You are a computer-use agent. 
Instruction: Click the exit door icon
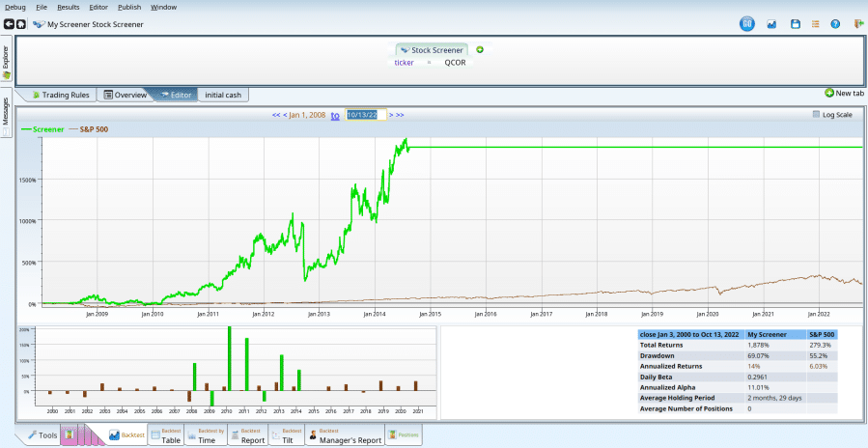point(858,24)
